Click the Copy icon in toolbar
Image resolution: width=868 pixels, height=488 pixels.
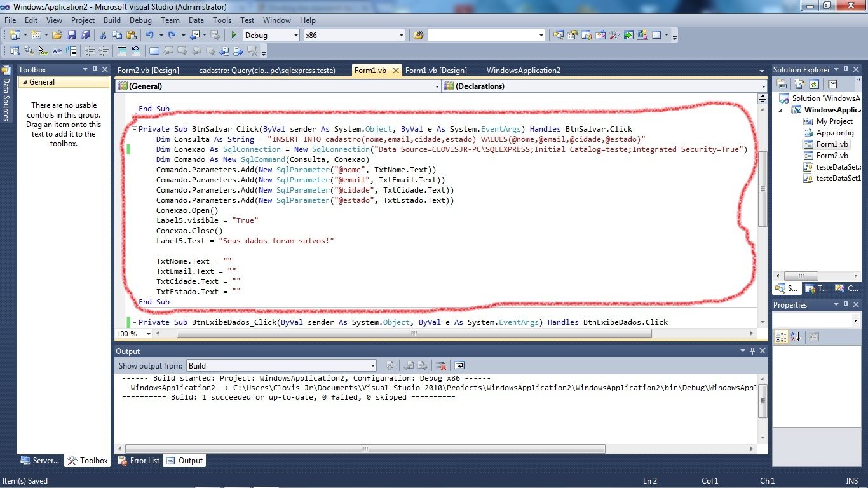(117, 36)
